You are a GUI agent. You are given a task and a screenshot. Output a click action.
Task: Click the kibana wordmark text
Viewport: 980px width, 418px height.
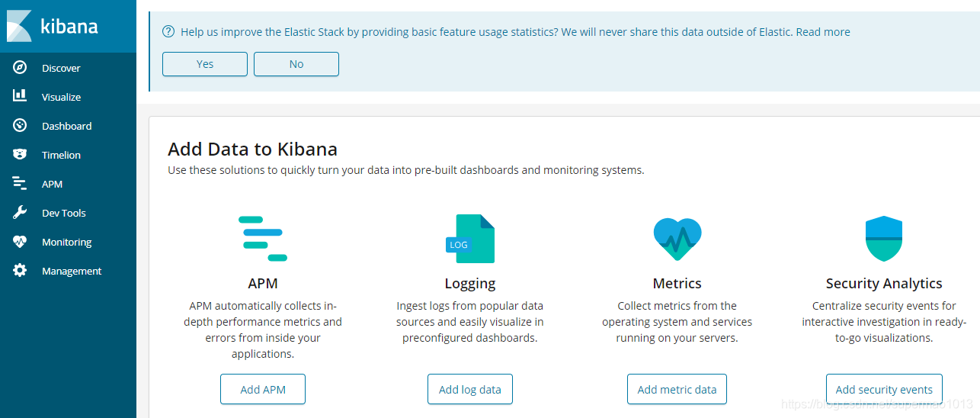coord(69,27)
